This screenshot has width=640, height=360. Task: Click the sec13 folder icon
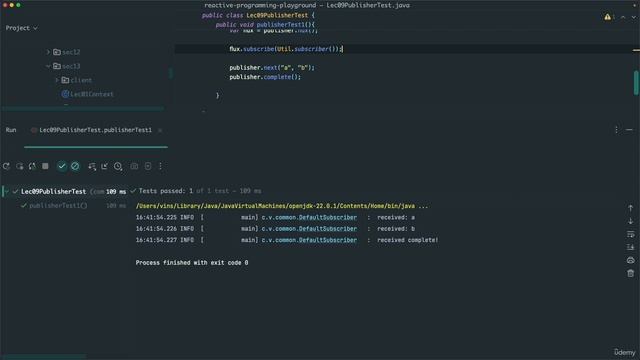point(57,66)
